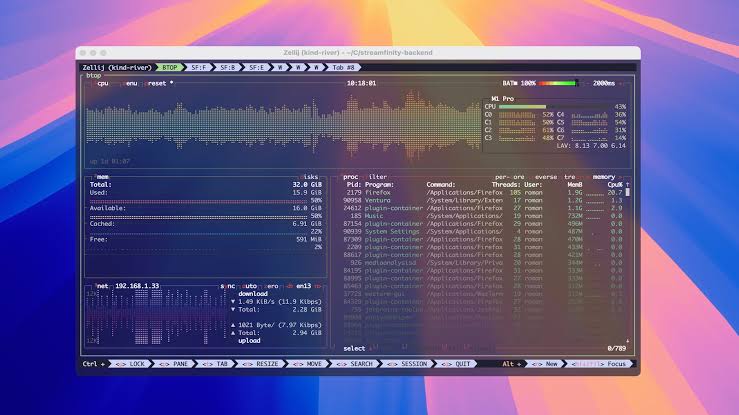The height and width of the screenshot is (415, 739).
Task: Select the firefox process row (pid 2179)
Action: (x=483, y=193)
